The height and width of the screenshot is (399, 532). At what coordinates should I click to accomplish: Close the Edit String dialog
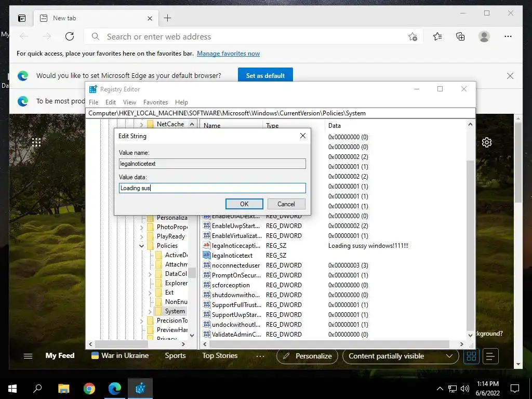coord(303,136)
